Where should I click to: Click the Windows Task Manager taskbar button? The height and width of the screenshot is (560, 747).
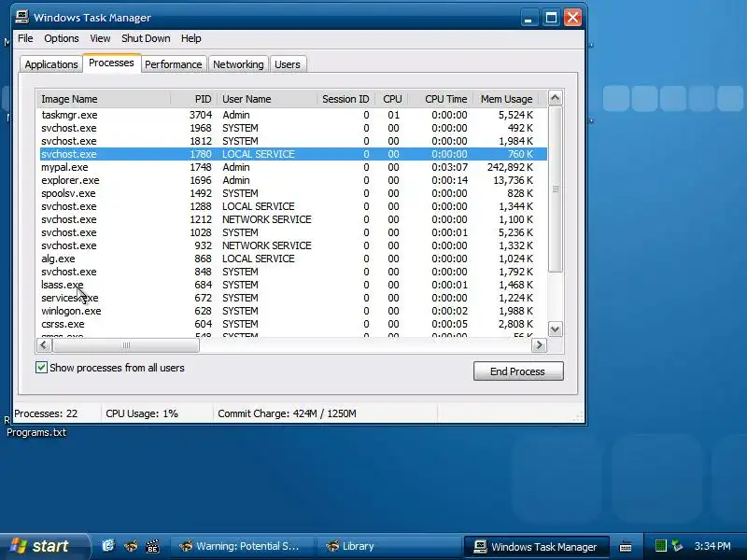point(536,547)
